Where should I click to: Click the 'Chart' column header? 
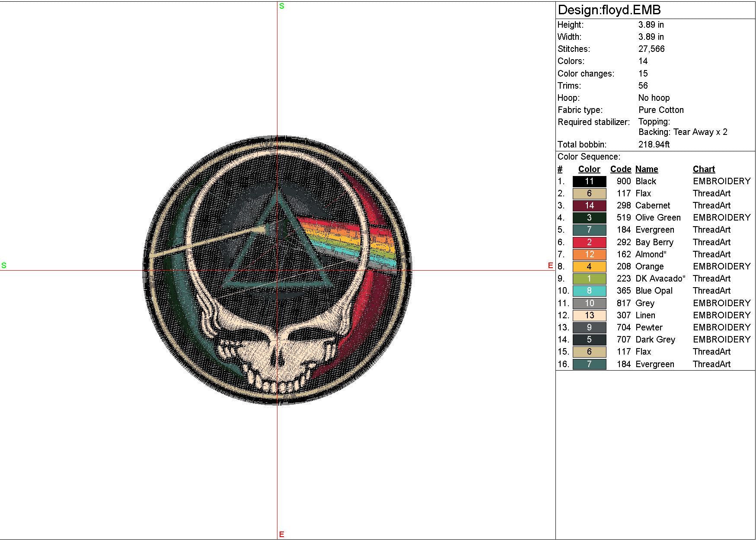tap(704, 169)
